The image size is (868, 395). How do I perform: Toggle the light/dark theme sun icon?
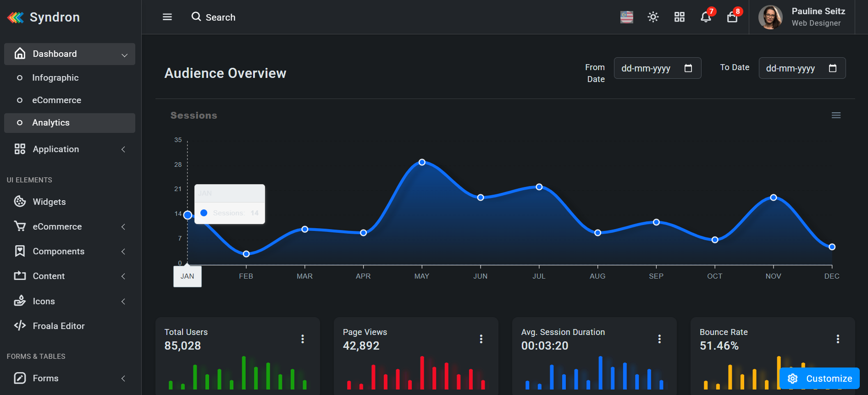pos(653,17)
